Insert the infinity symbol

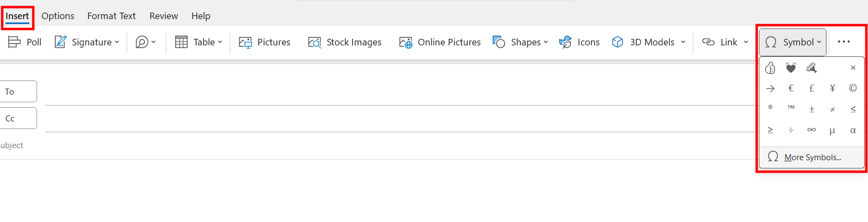[811, 130]
